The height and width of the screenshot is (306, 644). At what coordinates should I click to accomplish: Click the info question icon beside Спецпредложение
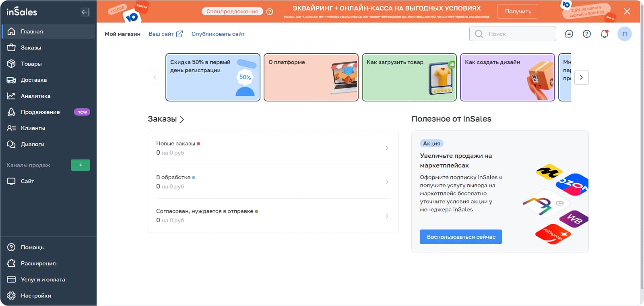(270, 12)
